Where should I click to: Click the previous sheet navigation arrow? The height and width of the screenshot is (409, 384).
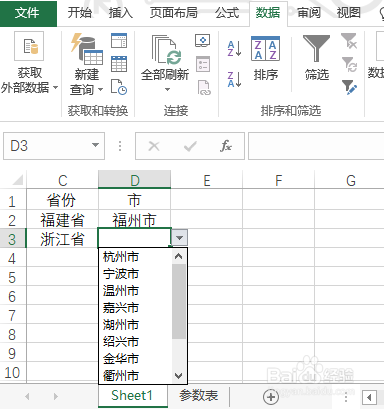click(x=27, y=396)
